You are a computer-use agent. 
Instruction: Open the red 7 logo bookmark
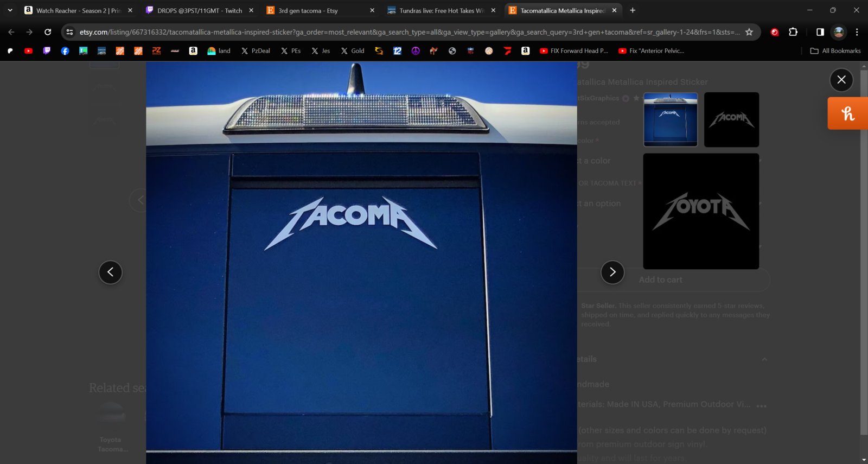tap(507, 51)
